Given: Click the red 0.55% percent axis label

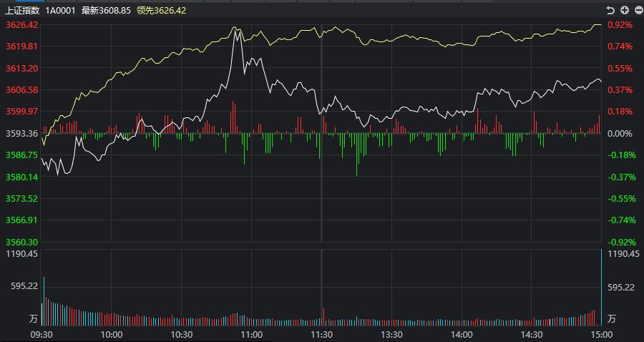Looking at the screenshot, I should [620, 68].
